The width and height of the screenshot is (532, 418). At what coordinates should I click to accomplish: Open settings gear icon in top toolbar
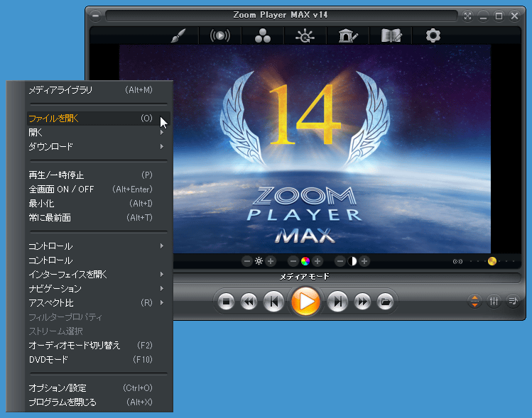point(433,35)
